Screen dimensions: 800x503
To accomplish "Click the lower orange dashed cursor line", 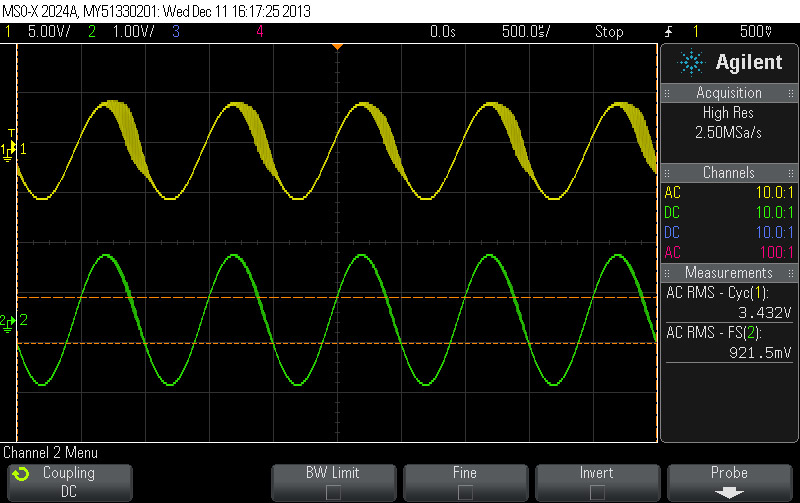I will [x=337, y=343].
